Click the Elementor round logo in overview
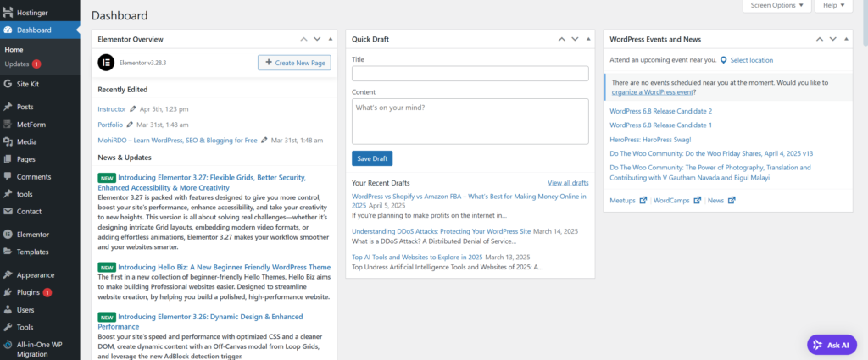The height and width of the screenshot is (360, 868). (x=106, y=63)
